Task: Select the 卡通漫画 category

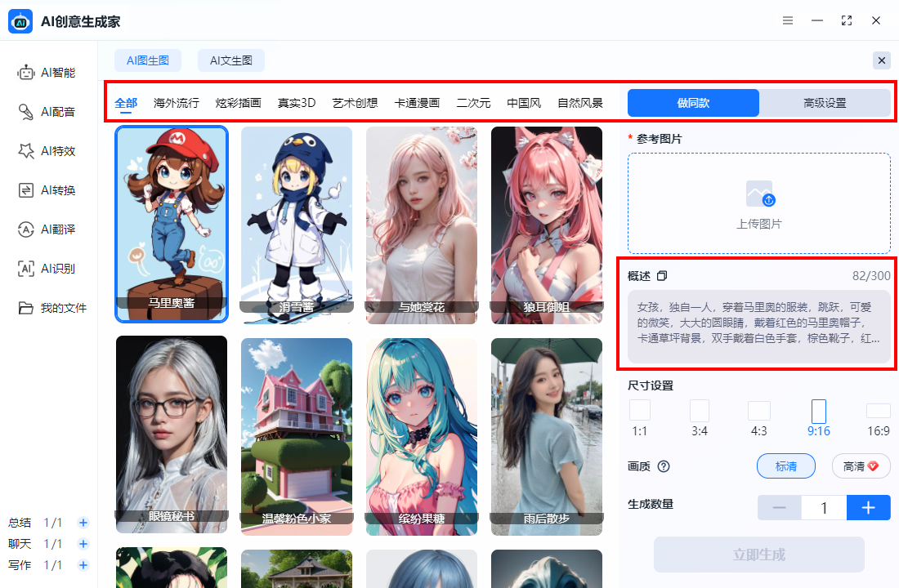Action: tap(417, 103)
